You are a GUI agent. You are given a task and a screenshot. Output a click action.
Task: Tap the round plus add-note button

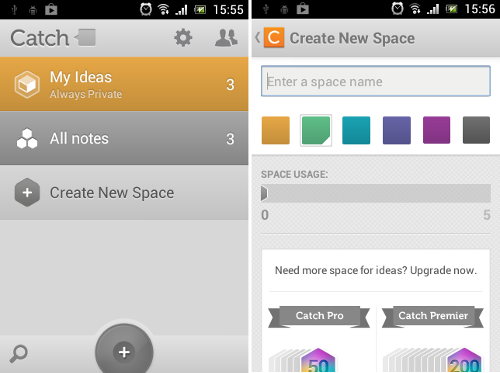(124, 351)
